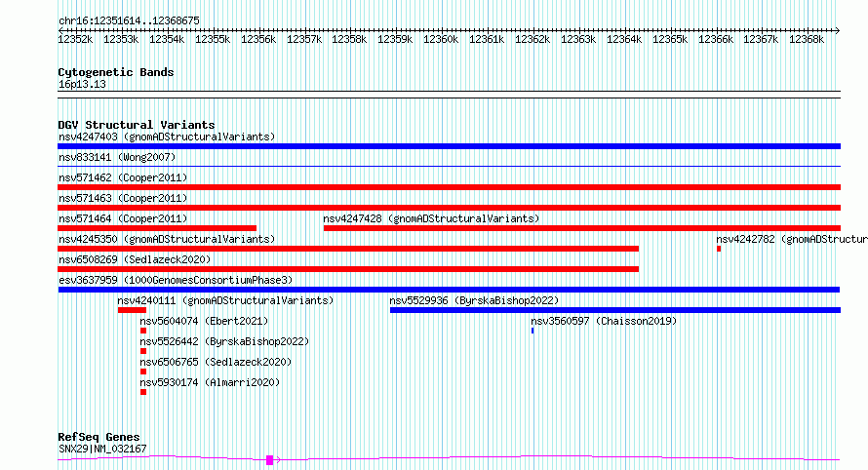Click the nsv571462 (Cooper2011) label
This screenshot has width=868, height=470.
[x=123, y=177]
